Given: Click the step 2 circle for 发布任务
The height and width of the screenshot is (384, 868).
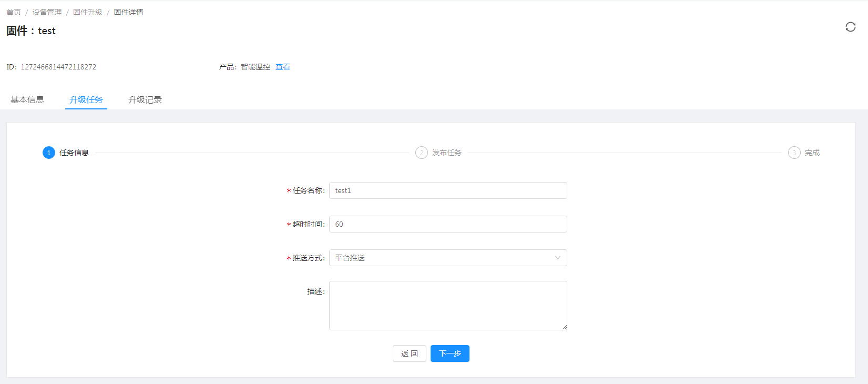Looking at the screenshot, I should pyautogui.click(x=421, y=153).
